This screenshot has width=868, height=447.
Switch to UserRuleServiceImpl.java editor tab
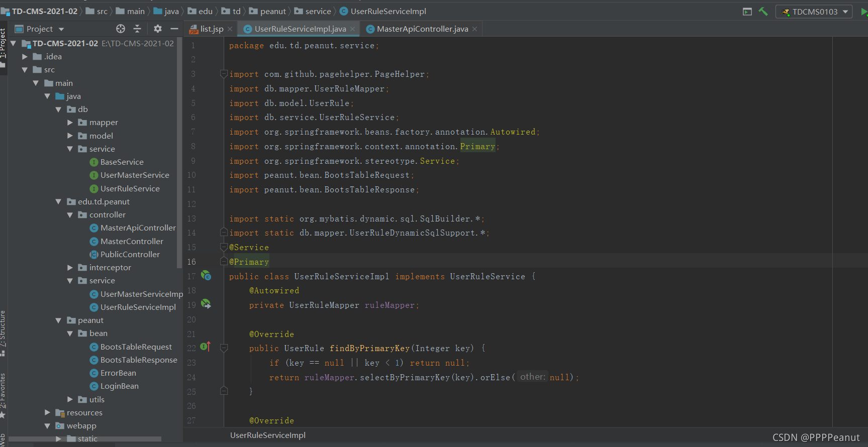295,29
